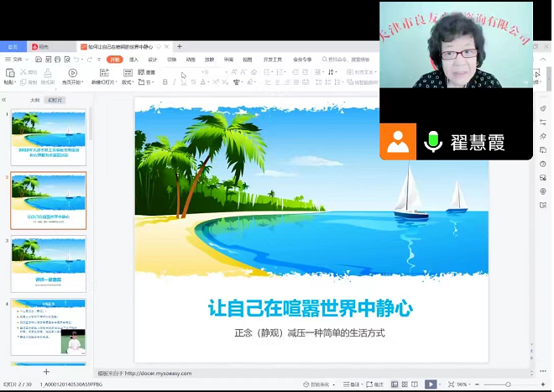This screenshot has width=554, height=392.
Task: Switch to the Outline pane tab
Action: [x=34, y=100]
